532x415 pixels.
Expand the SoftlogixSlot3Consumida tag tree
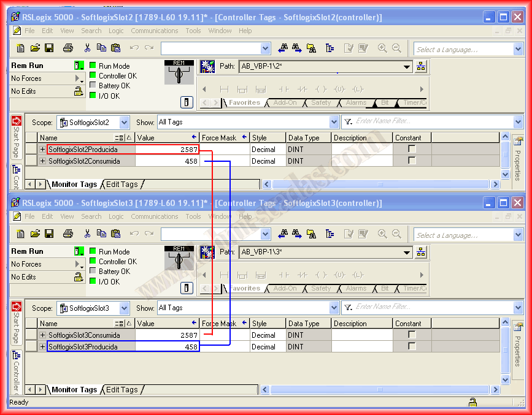(42, 335)
